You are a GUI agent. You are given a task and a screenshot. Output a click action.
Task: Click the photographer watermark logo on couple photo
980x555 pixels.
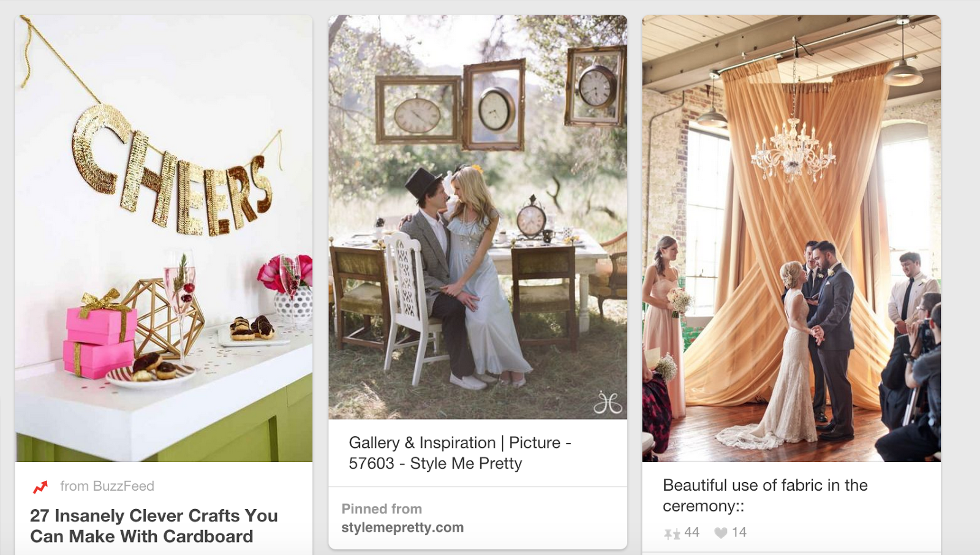click(608, 402)
